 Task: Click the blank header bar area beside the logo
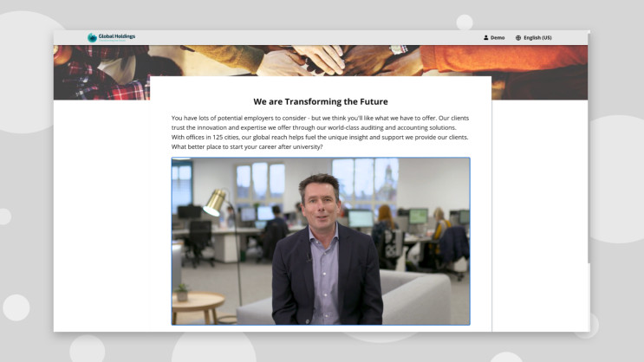click(x=303, y=38)
